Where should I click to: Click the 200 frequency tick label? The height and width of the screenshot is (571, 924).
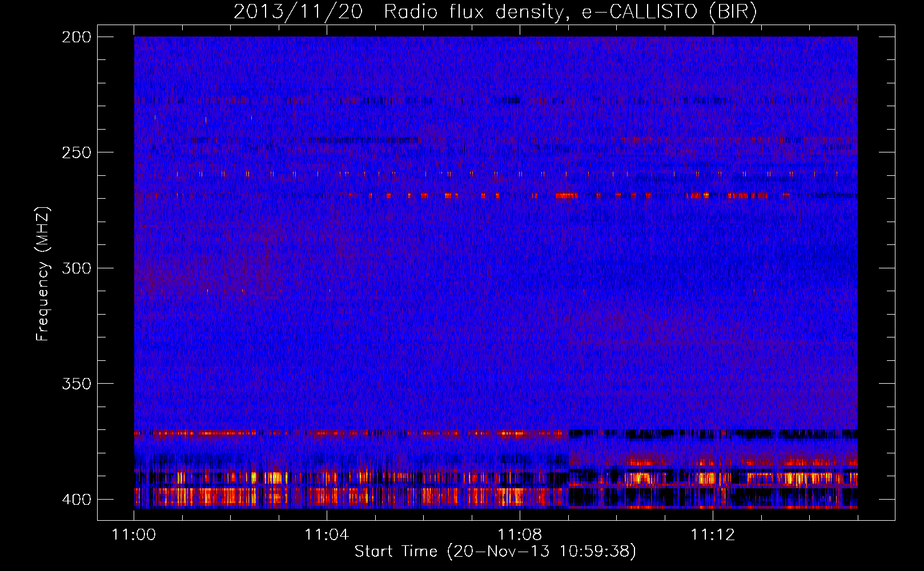point(77,37)
